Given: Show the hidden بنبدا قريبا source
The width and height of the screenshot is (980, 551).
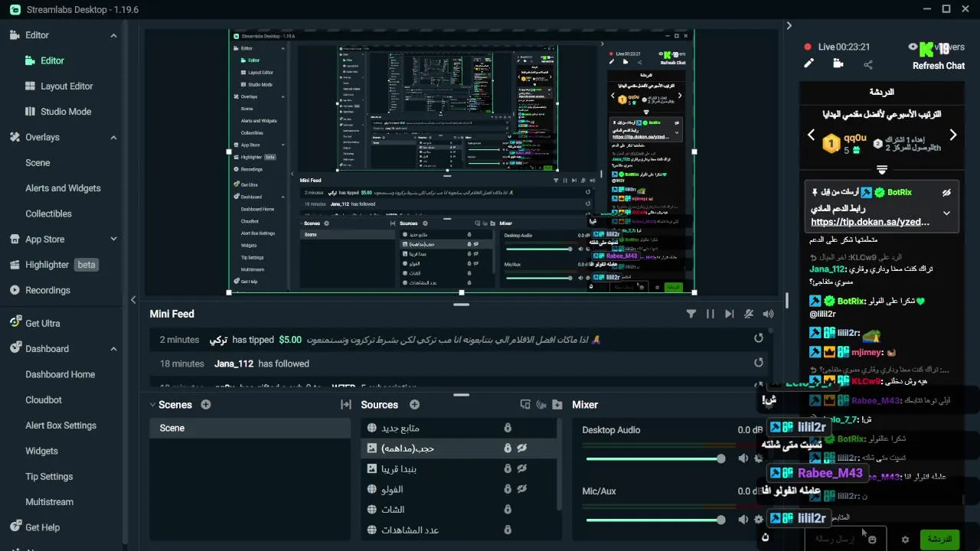Looking at the screenshot, I should 522,468.
